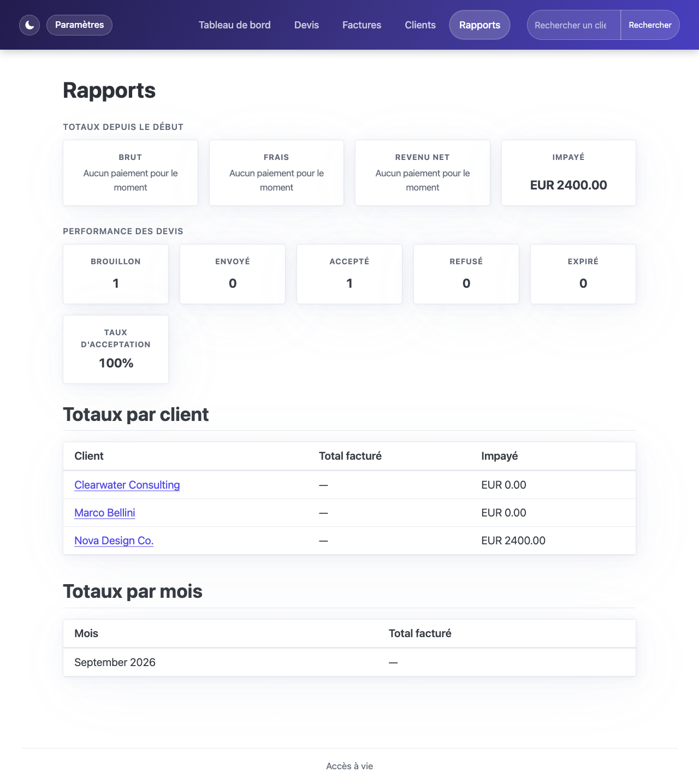Select the Expiré quote count card
699x784 pixels.
coord(583,274)
